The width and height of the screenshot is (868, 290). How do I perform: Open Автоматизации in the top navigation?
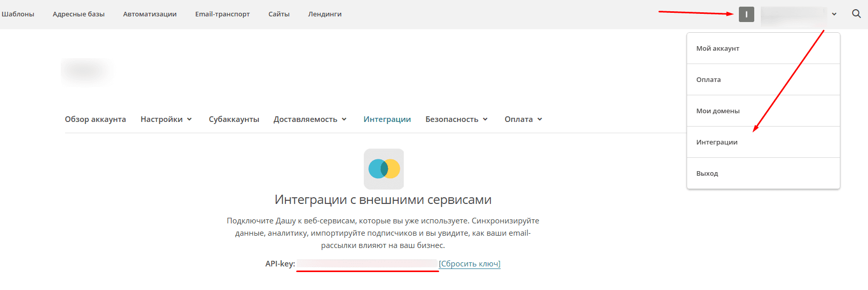coord(150,14)
